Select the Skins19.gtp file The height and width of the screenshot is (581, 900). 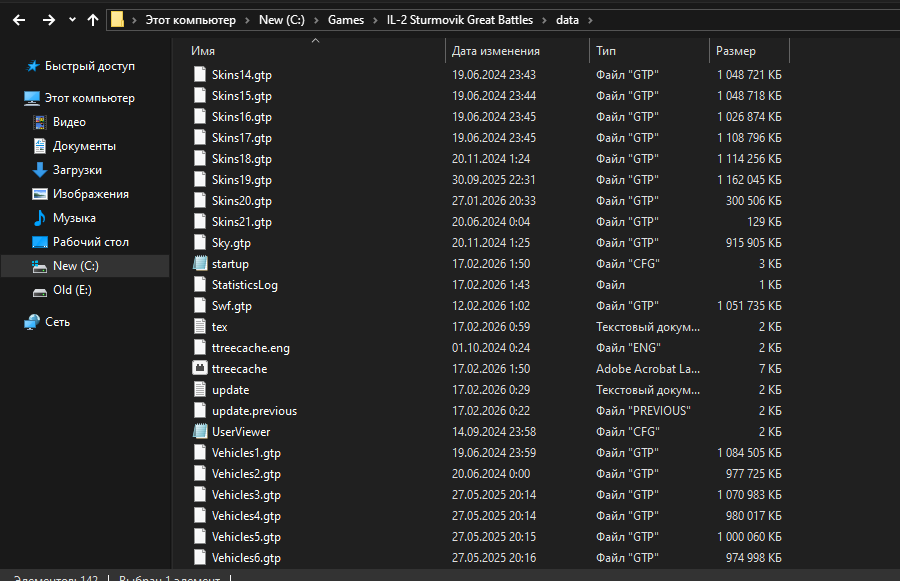coord(241,180)
